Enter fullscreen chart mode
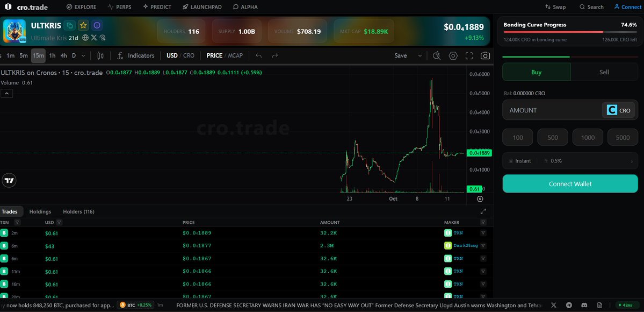Viewport: 644px width, 312px height. tap(469, 55)
